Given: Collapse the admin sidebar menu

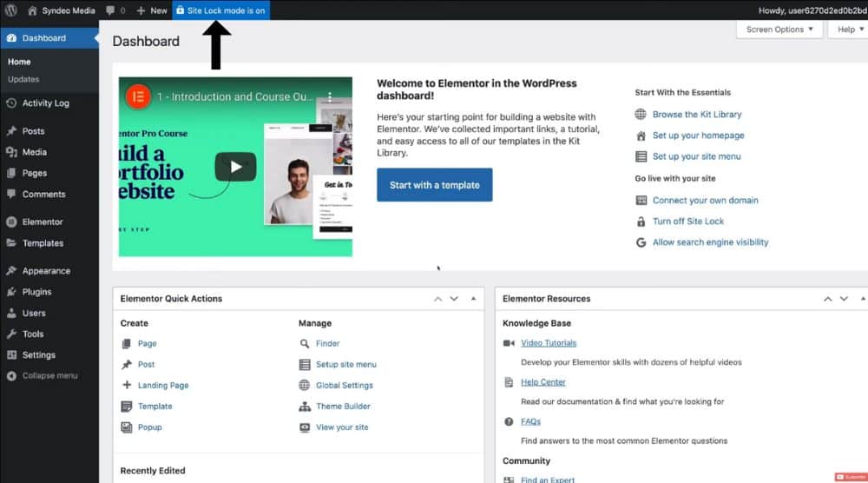Looking at the screenshot, I should click(49, 375).
